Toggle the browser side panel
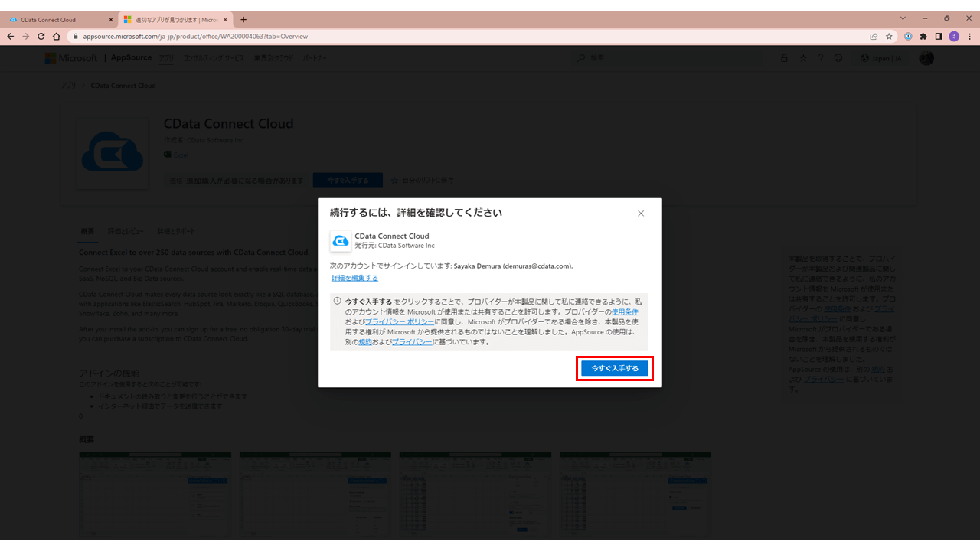The width and height of the screenshot is (980, 551). tap(939, 36)
